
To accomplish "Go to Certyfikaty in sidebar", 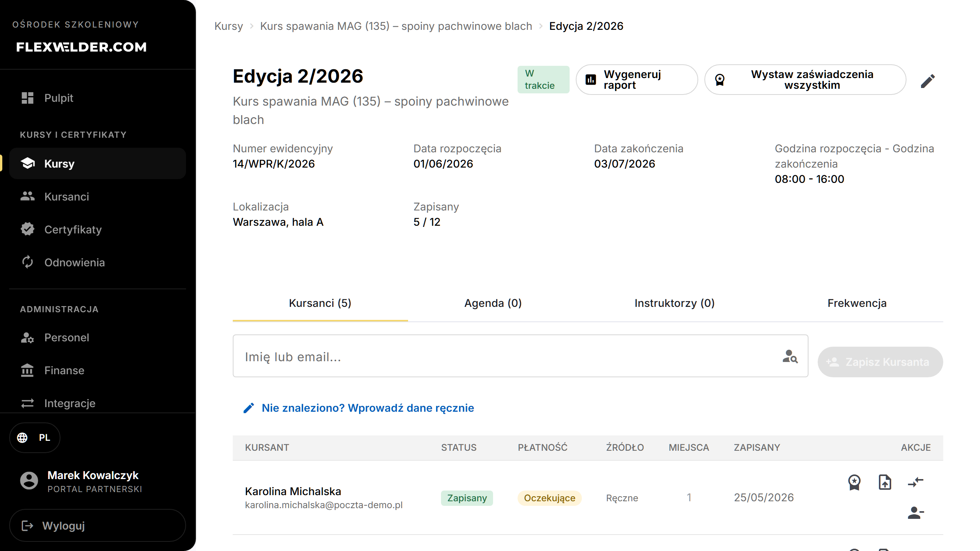I will point(97,230).
